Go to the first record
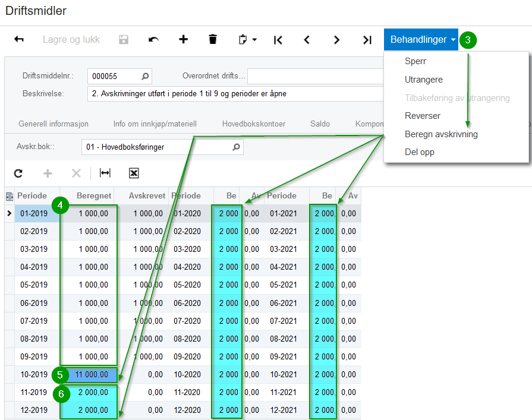The width and height of the screenshot is (532, 420). [x=278, y=40]
